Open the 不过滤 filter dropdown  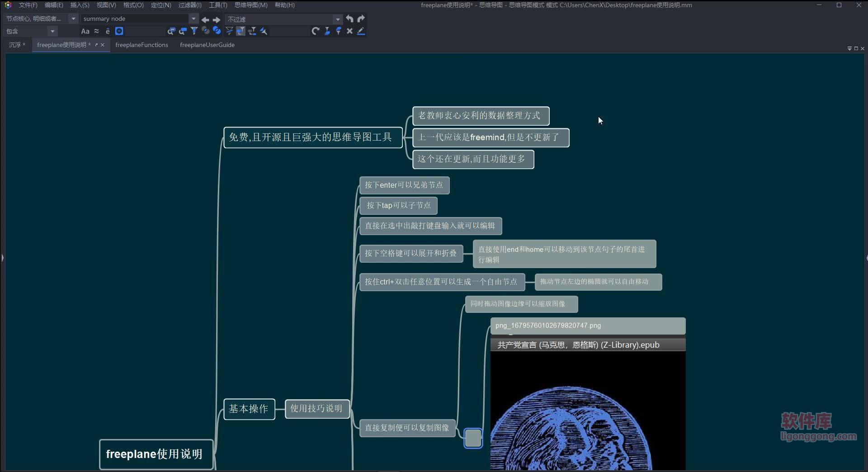(337, 19)
